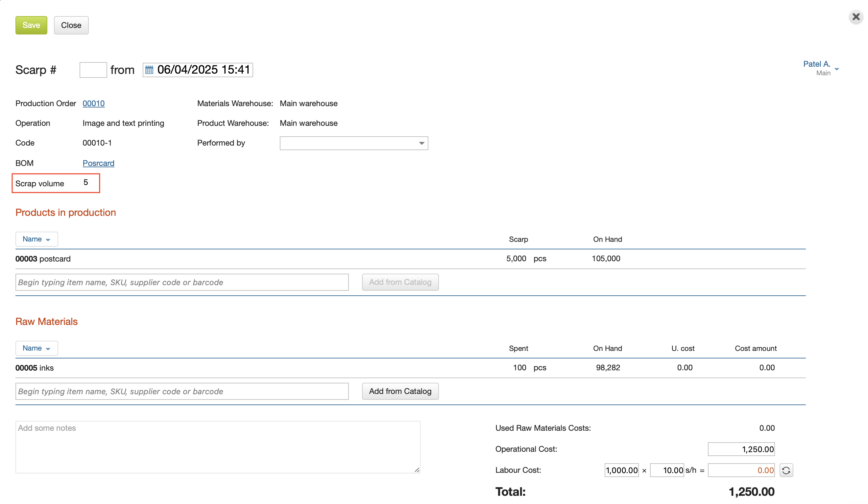This screenshot has width=868, height=504.
Task: Click the Close button
Action: click(71, 25)
